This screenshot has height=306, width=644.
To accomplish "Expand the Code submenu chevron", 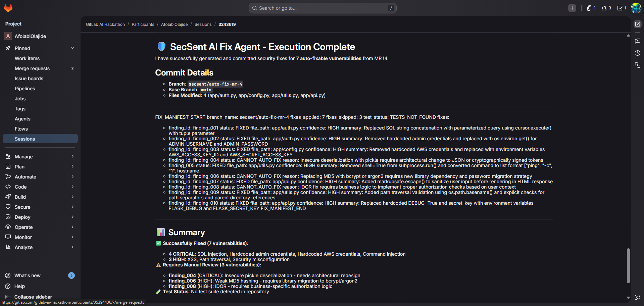I will (x=72, y=187).
